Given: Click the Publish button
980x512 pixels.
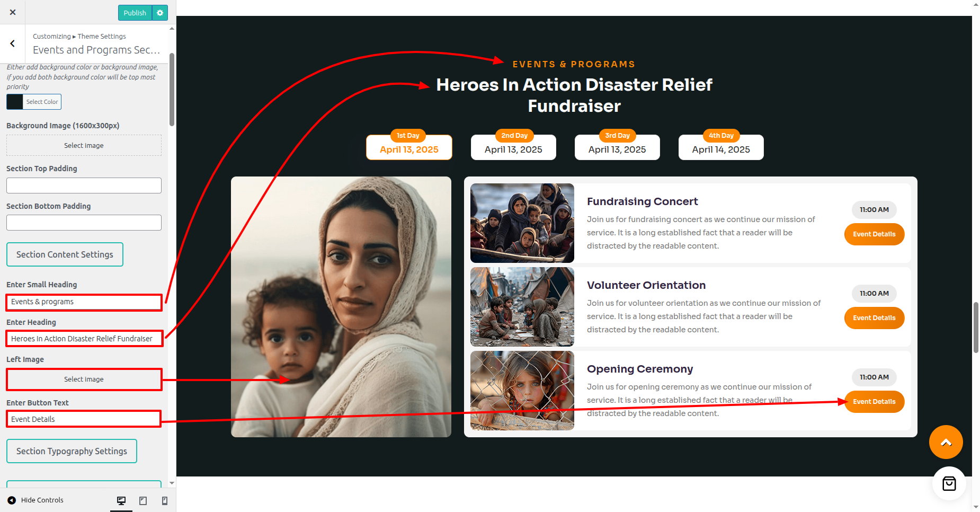Looking at the screenshot, I should pos(135,13).
